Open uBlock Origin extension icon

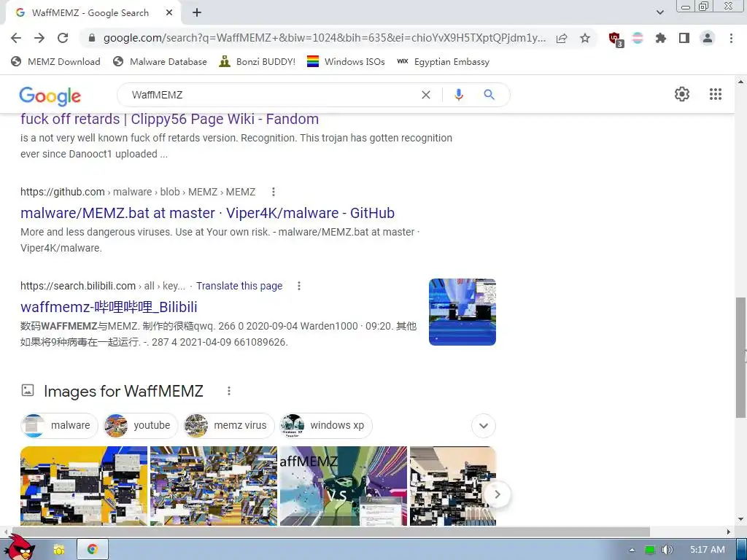pos(616,39)
